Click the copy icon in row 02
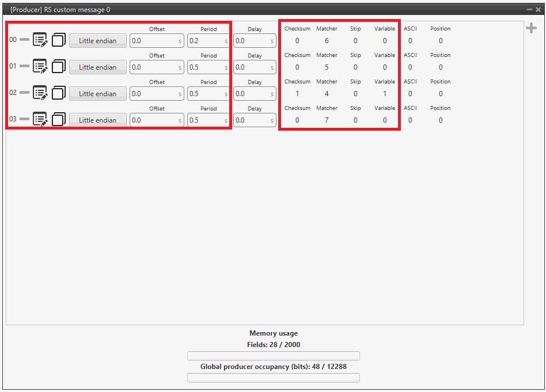Image resolution: width=546 pixels, height=392 pixels. (58, 93)
